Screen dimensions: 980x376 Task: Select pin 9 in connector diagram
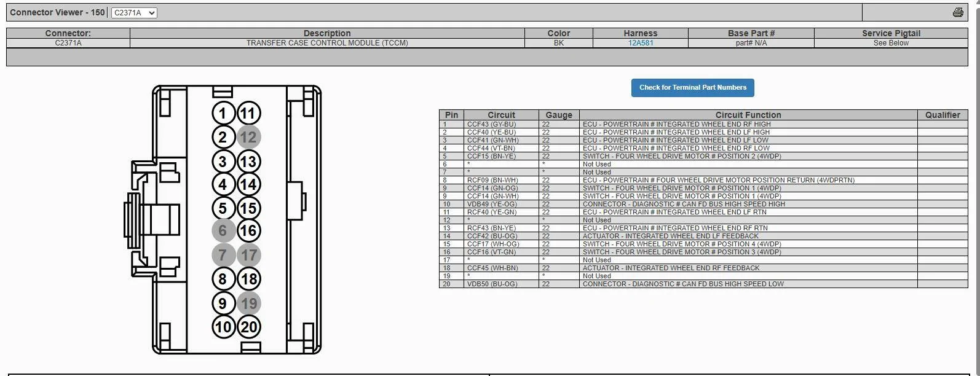coord(223,303)
